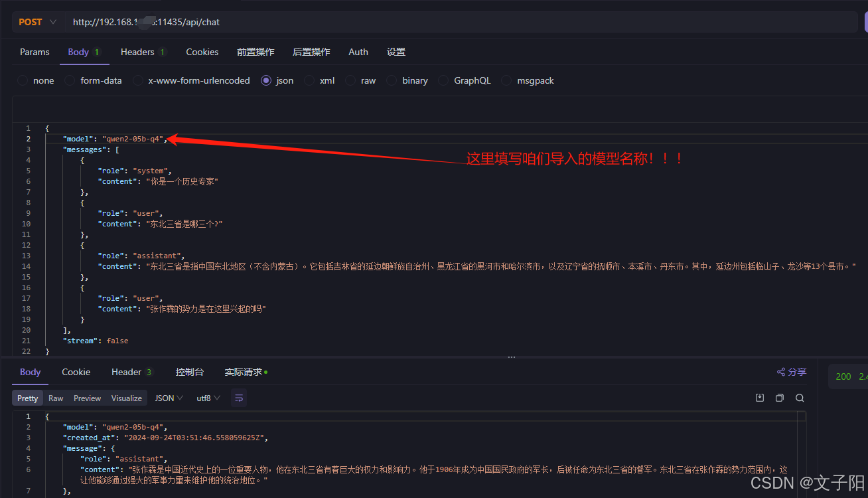
Task: Switch response view to Raw
Action: tap(56, 398)
